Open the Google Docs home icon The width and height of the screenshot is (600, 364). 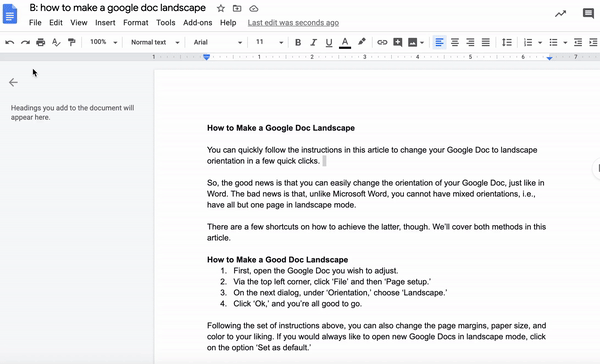(x=10, y=14)
